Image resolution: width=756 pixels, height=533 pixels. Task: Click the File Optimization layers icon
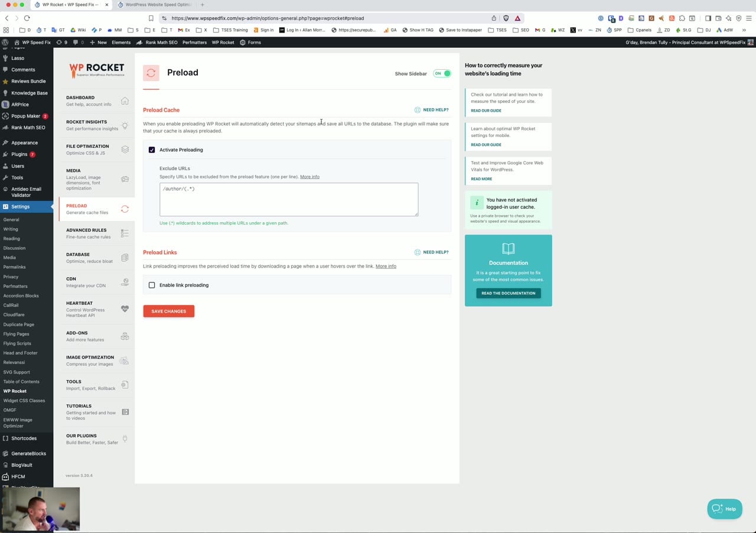click(125, 149)
